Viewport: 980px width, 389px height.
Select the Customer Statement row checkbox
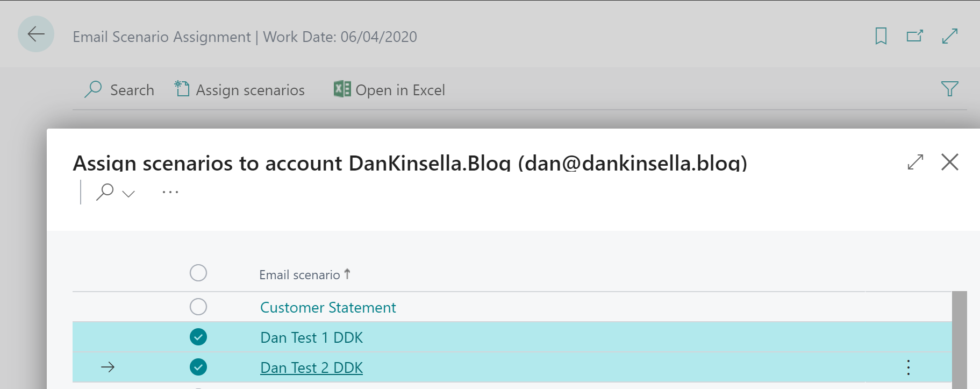(198, 307)
